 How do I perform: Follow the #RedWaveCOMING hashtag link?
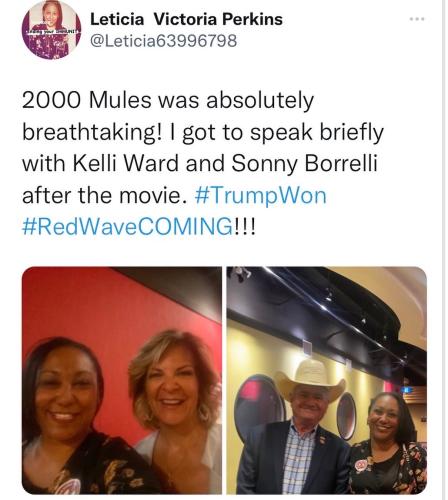pyautogui.click(x=128, y=226)
